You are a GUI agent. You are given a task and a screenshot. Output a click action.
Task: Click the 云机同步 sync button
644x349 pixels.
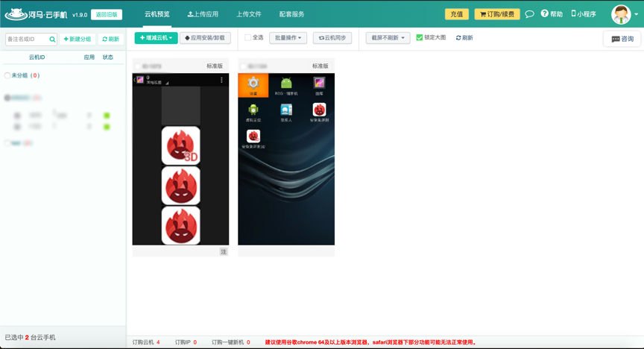click(x=332, y=37)
